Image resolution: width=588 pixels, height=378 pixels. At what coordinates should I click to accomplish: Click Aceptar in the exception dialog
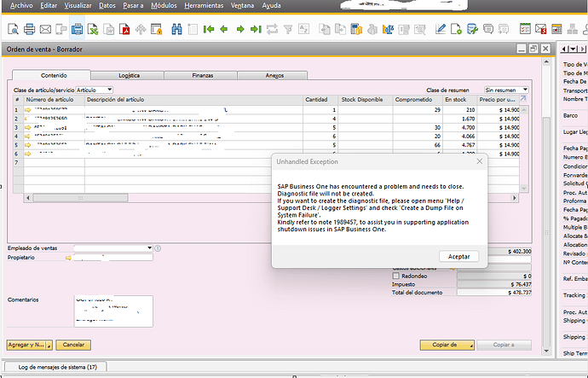(459, 256)
